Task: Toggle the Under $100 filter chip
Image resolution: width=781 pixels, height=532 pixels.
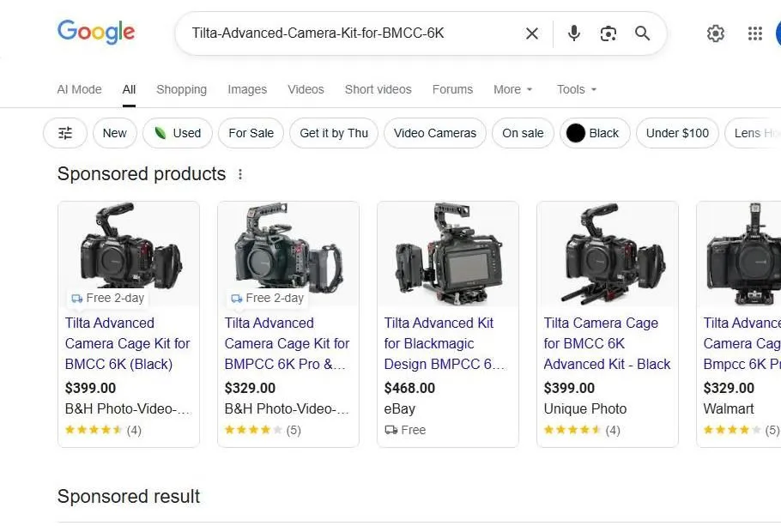Action: [677, 133]
